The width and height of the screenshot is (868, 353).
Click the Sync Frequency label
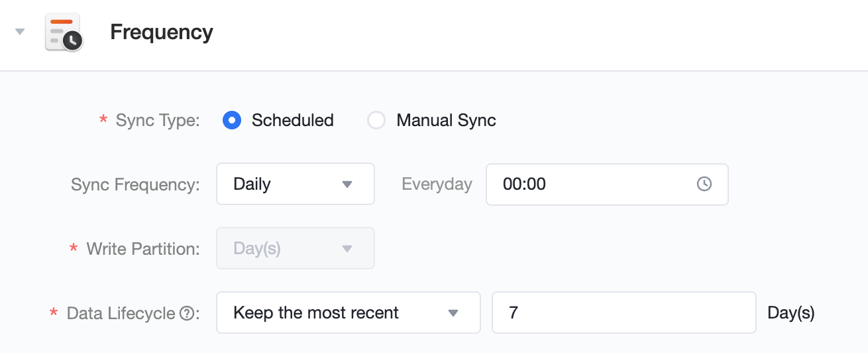[135, 184]
